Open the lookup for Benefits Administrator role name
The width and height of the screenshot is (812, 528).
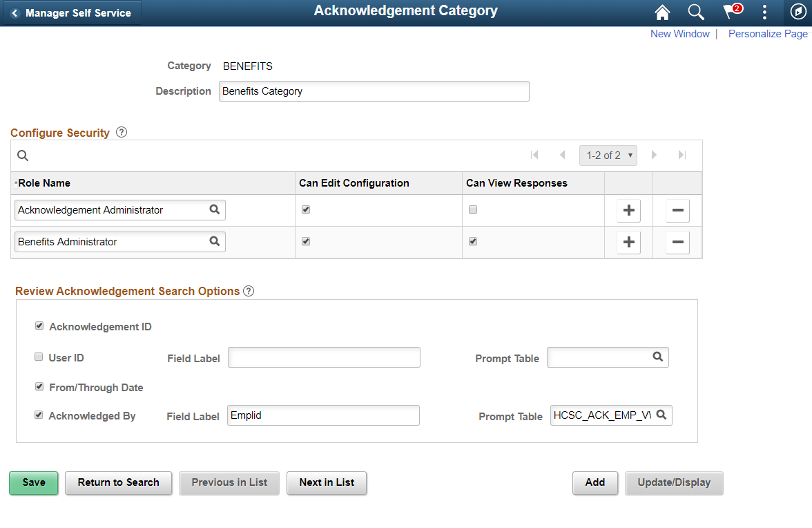pyautogui.click(x=215, y=242)
